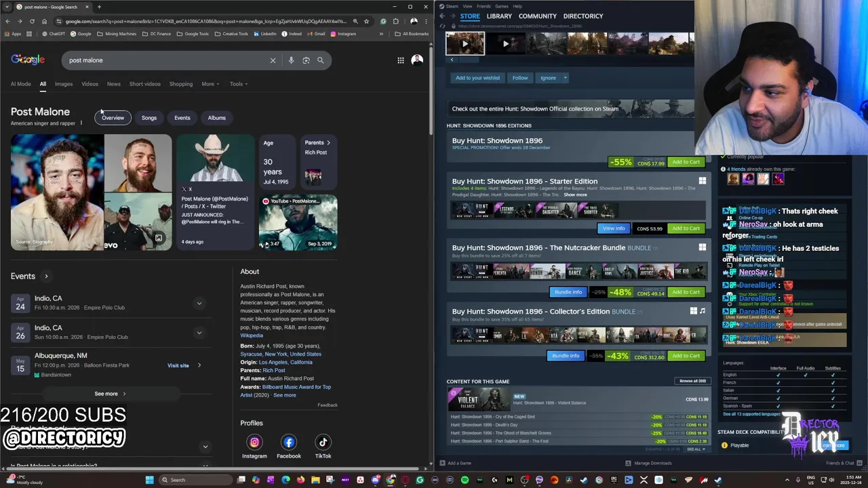Play first Hunt Showdown trailer thumbnail
868x488 pixels.
coord(465,43)
